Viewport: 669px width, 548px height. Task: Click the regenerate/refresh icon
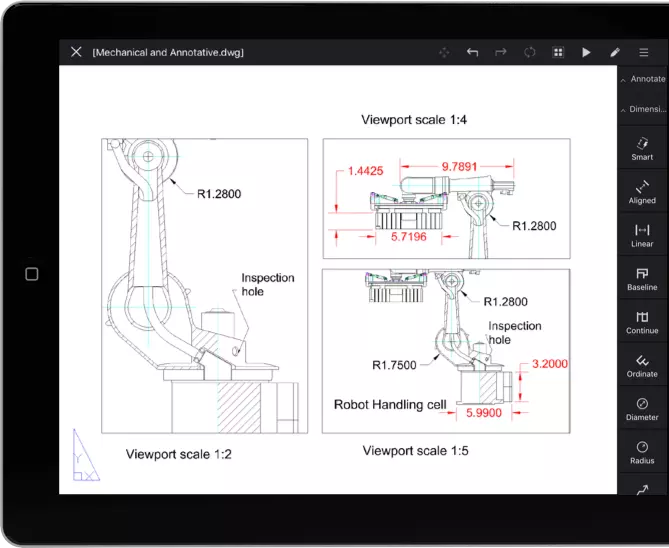pyautogui.click(x=529, y=52)
